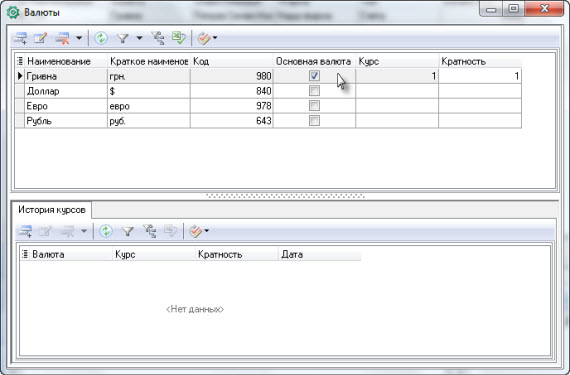Uncheck main currency for Гривна

pyautogui.click(x=314, y=76)
